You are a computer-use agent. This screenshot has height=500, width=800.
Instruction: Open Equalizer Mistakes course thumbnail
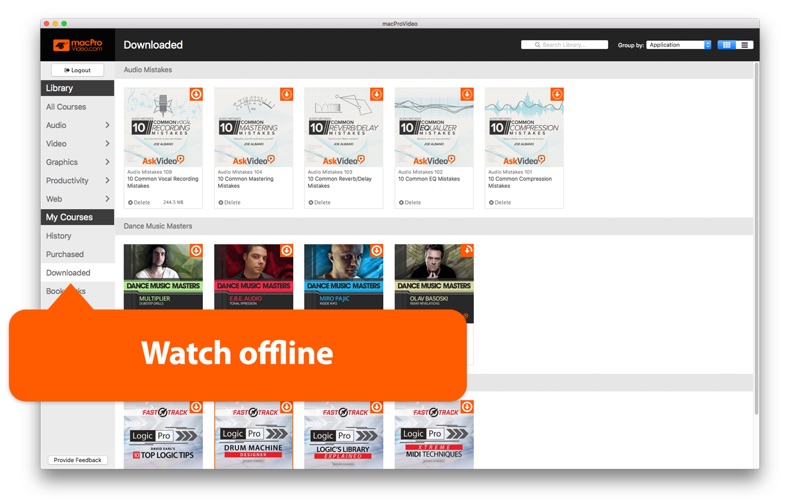click(x=434, y=127)
